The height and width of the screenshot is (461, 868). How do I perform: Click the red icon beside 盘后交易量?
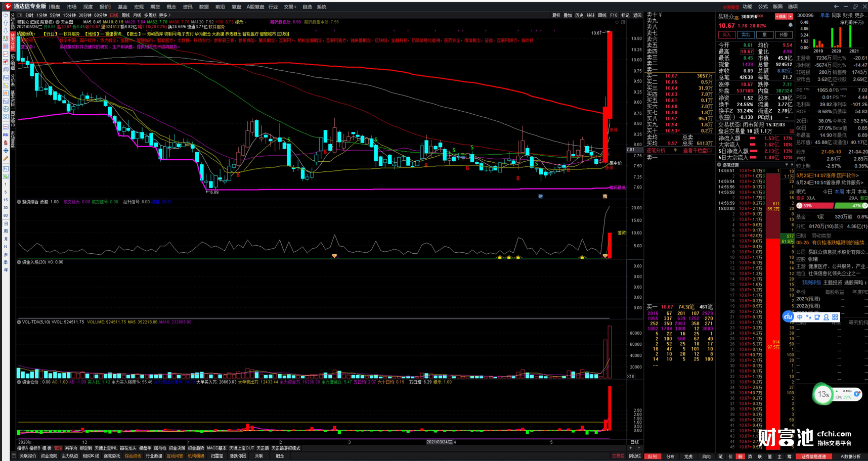click(x=792, y=131)
